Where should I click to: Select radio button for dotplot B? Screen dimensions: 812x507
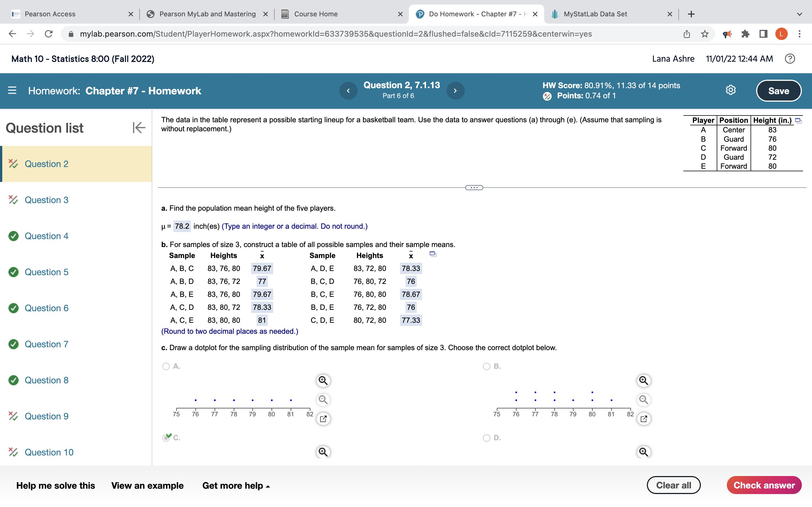(x=487, y=366)
